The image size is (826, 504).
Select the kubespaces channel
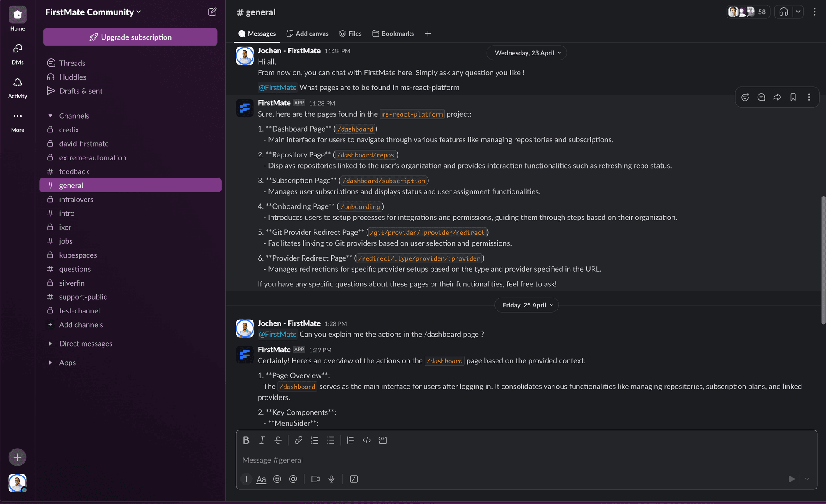click(130, 255)
